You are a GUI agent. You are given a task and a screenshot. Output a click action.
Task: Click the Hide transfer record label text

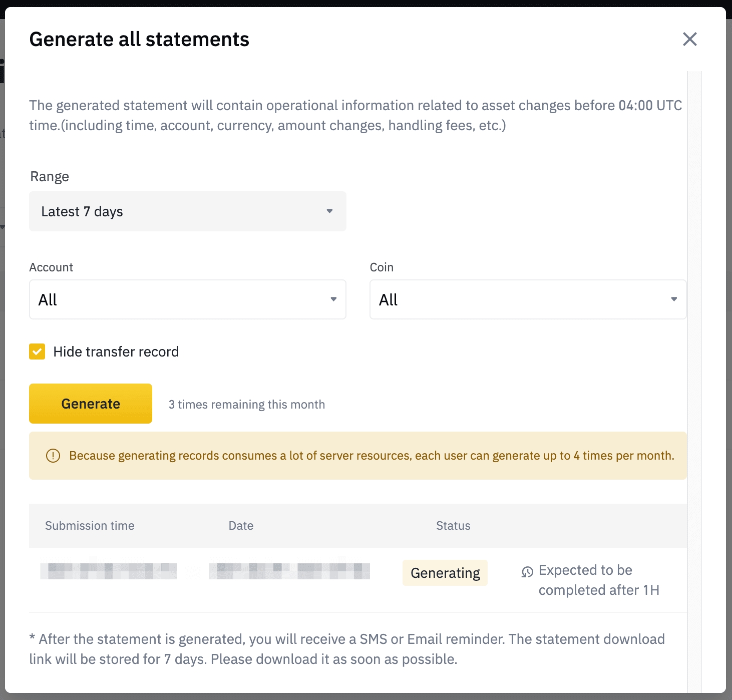116,352
